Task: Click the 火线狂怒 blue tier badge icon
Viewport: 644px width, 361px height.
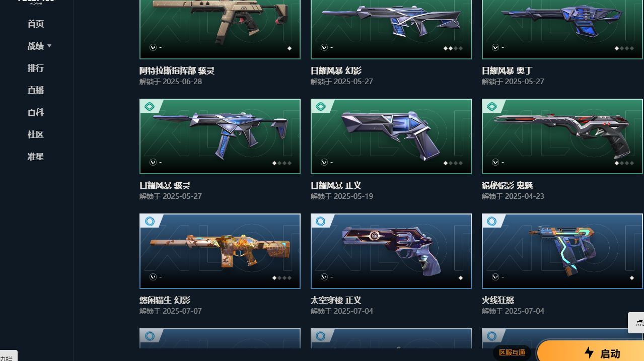Action: pyautogui.click(x=491, y=221)
